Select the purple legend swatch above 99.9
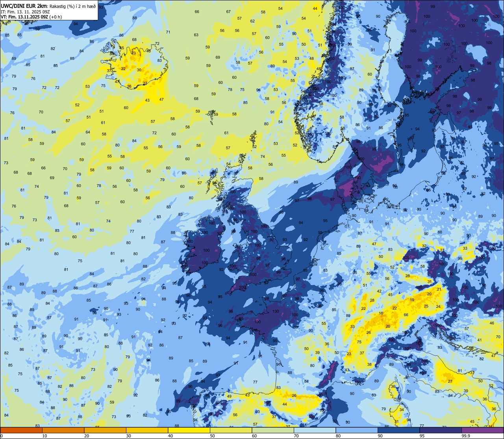 (482, 430)
